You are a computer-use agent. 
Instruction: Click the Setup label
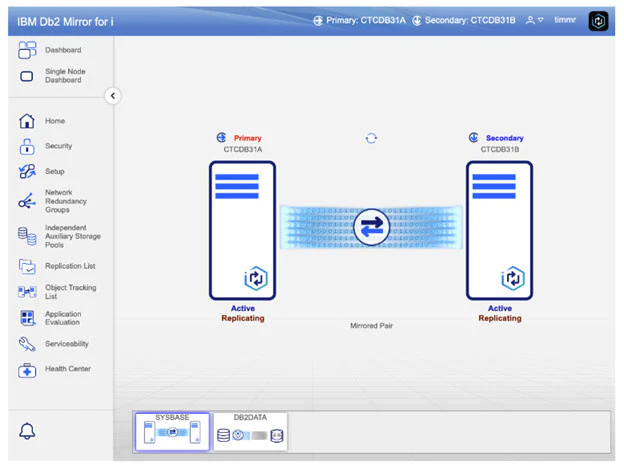[55, 171]
